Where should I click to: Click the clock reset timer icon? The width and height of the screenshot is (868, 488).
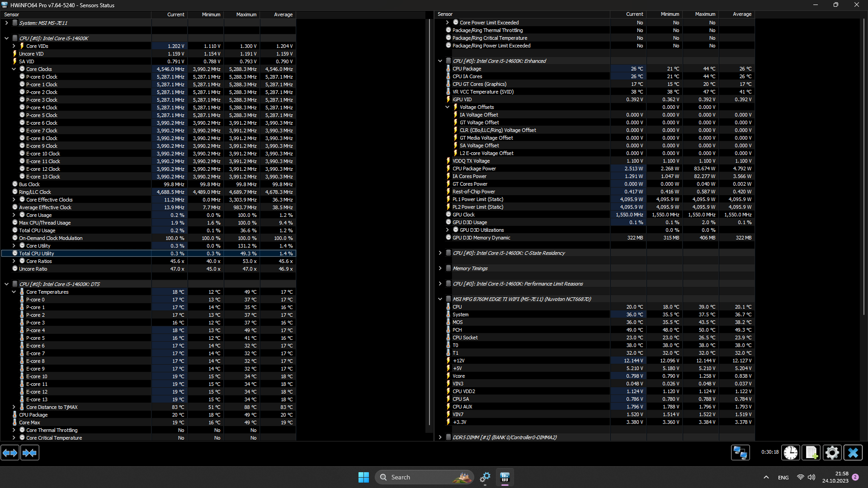pos(791,452)
